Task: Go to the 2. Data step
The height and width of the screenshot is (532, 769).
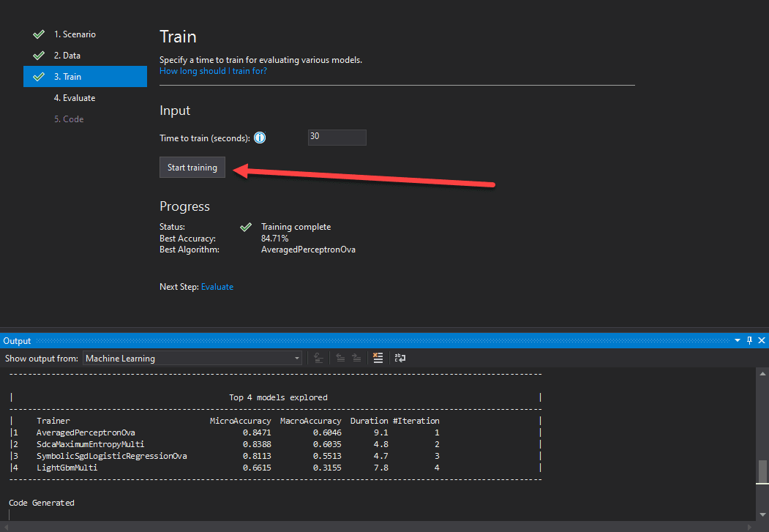Action: pyautogui.click(x=67, y=56)
